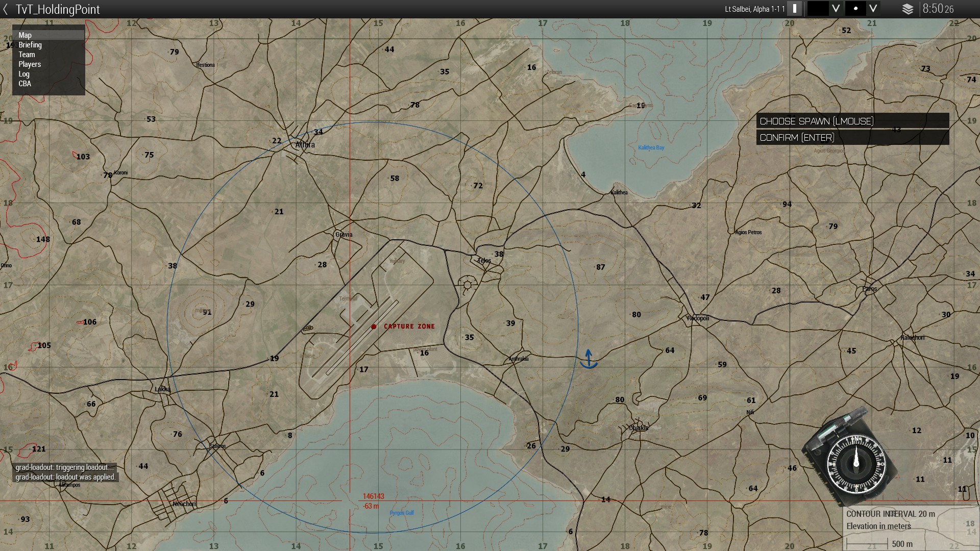Viewport: 980px width, 551px height.
Task: Click the Gravia town label
Action: (344, 235)
